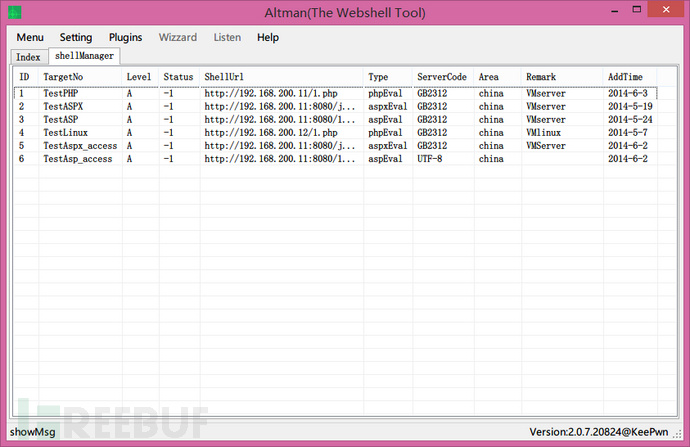Image resolution: width=690 pixels, height=447 pixels.
Task: Sort by the Level column header
Action: [x=139, y=77]
